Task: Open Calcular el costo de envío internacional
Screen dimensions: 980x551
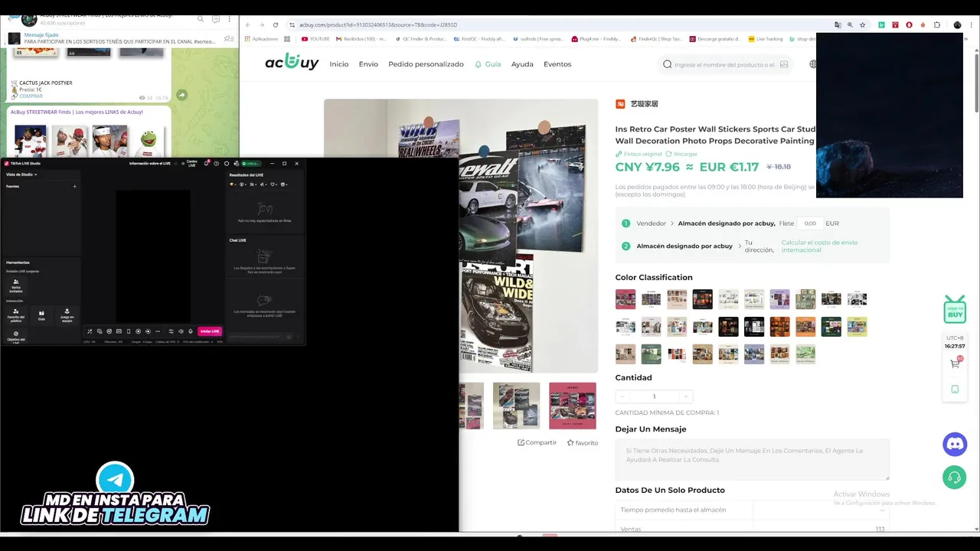Action: click(x=819, y=246)
